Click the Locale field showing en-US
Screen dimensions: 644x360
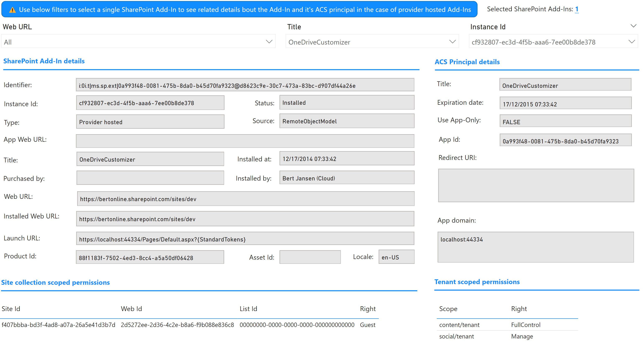click(397, 257)
